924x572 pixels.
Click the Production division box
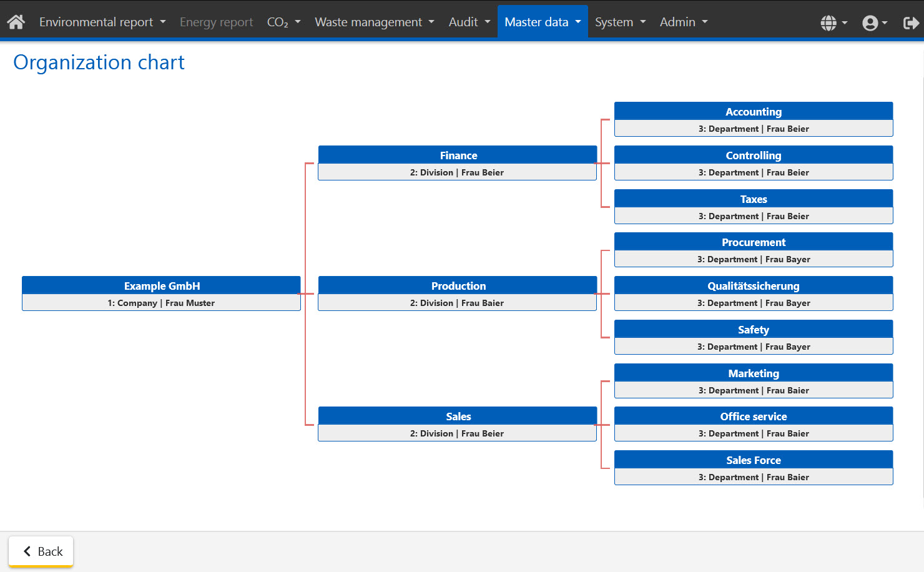(x=457, y=293)
